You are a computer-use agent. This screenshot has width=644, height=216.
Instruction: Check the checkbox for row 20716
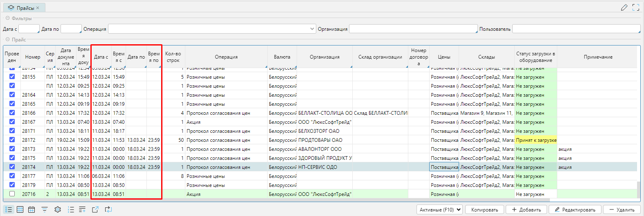click(12, 194)
